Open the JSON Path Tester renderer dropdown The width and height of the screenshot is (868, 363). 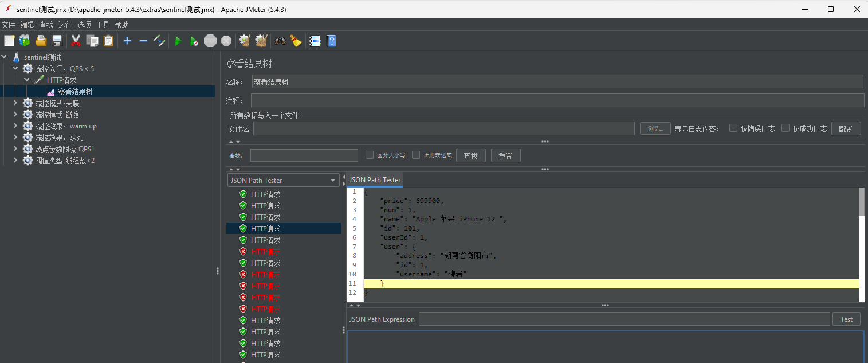(284, 180)
